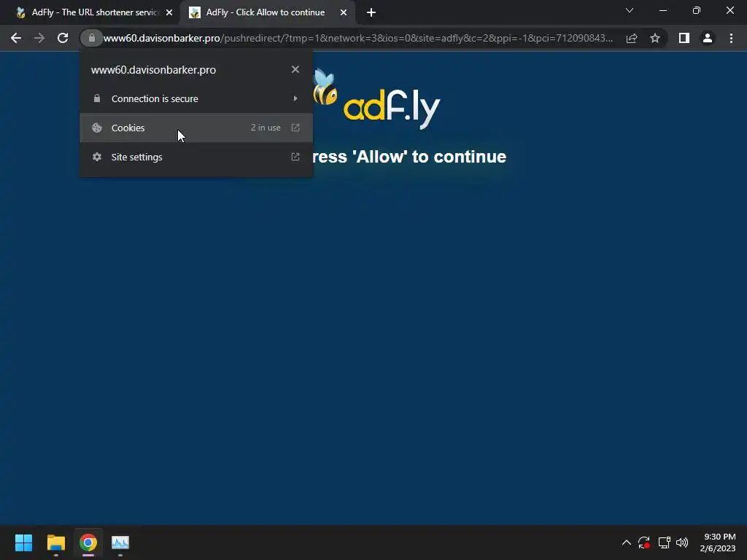This screenshot has width=747, height=560.
Task: Click the padlock site info icon
Action: tap(91, 38)
